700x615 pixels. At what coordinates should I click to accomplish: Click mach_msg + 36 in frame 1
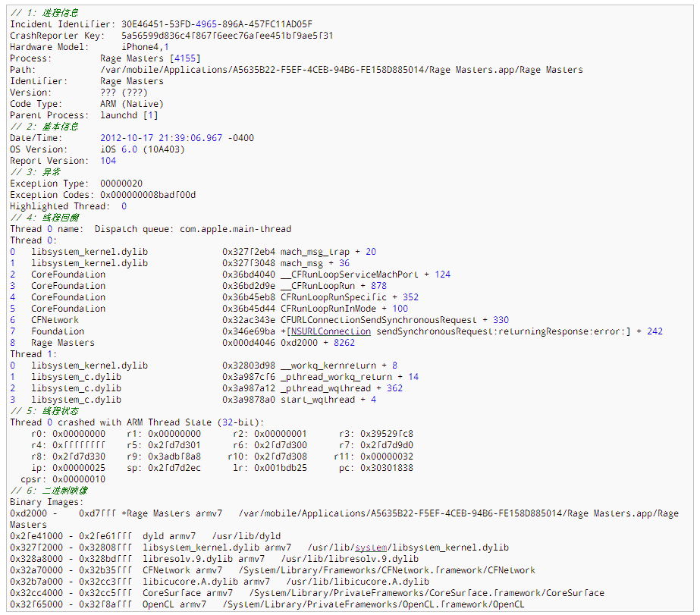click(315, 263)
